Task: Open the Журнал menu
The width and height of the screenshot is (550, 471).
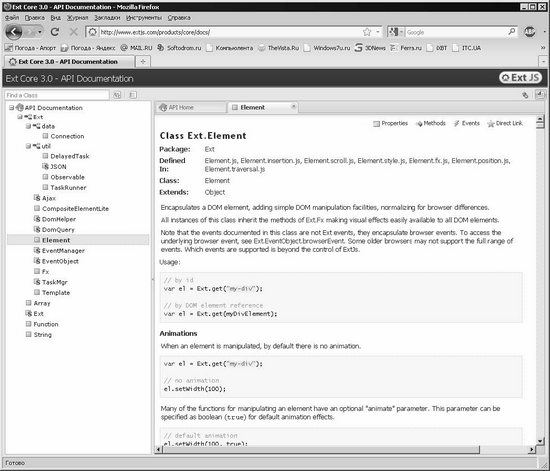Action: 77,18
